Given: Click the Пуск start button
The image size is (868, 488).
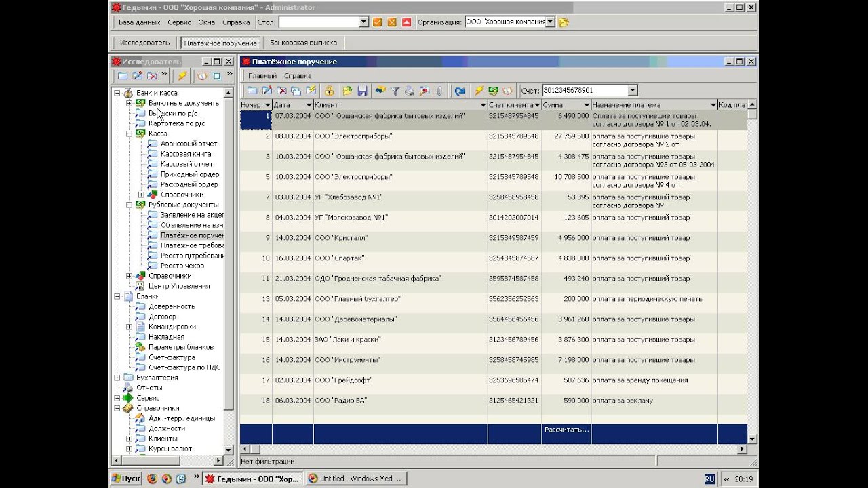Looking at the screenshot, I should (x=126, y=479).
